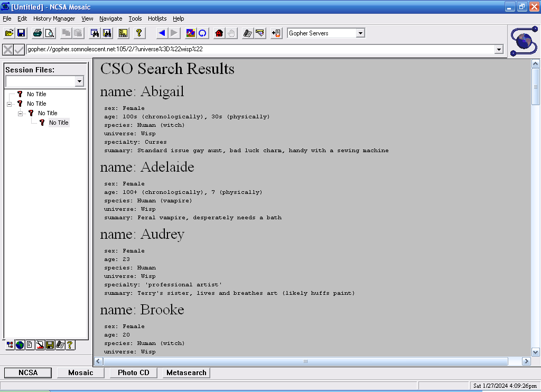Go to the Home page icon
Image resolution: width=541 pixels, height=392 pixels.
[x=219, y=33]
